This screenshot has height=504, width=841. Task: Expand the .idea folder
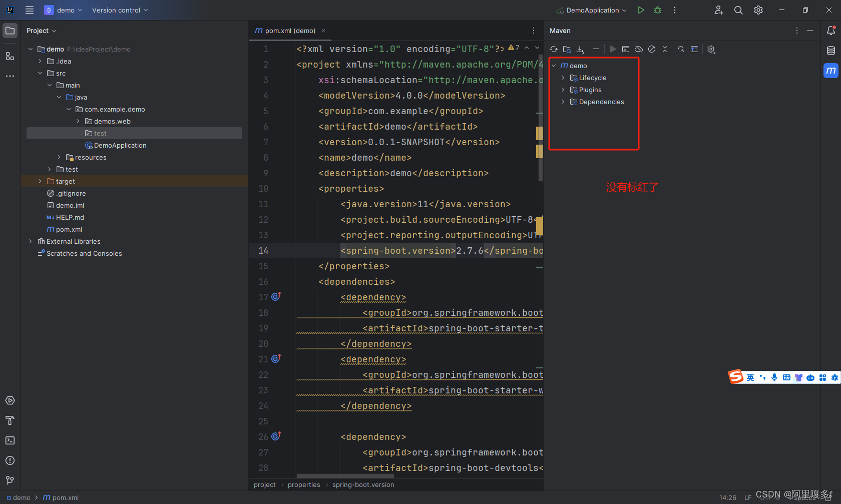(x=40, y=61)
